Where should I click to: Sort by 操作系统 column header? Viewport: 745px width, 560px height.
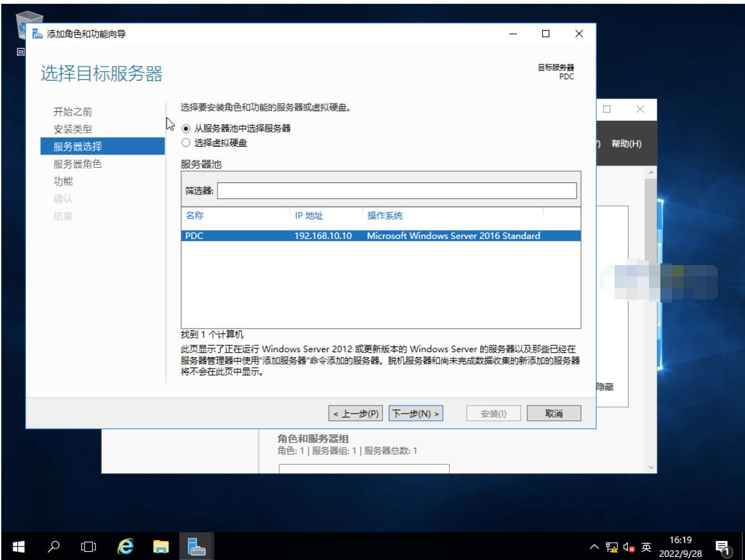coord(385,215)
